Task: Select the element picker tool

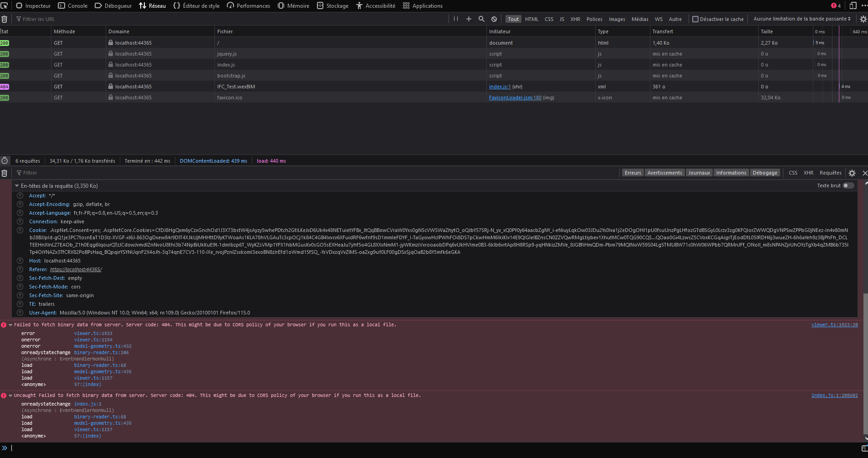Action: (5, 5)
